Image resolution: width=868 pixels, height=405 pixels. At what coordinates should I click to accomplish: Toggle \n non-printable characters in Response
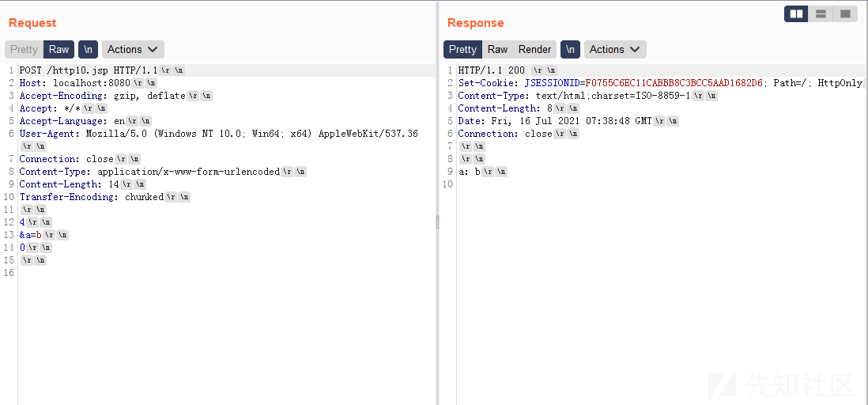click(570, 49)
